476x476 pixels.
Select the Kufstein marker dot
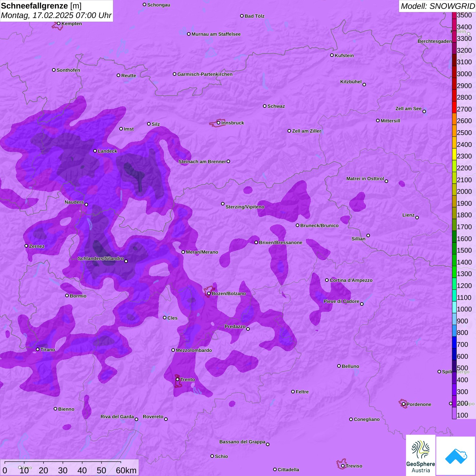[x=332, y=55]
